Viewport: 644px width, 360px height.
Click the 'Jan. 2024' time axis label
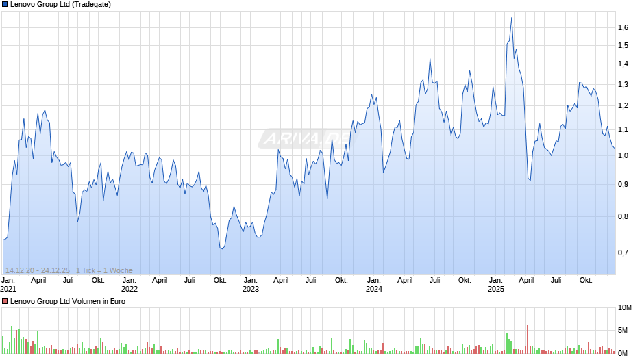pos(374,285)
